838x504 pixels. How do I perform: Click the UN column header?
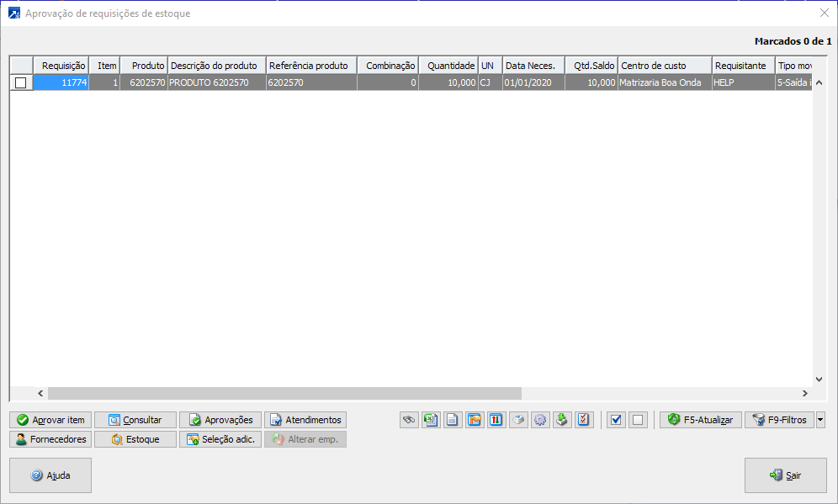490,66
